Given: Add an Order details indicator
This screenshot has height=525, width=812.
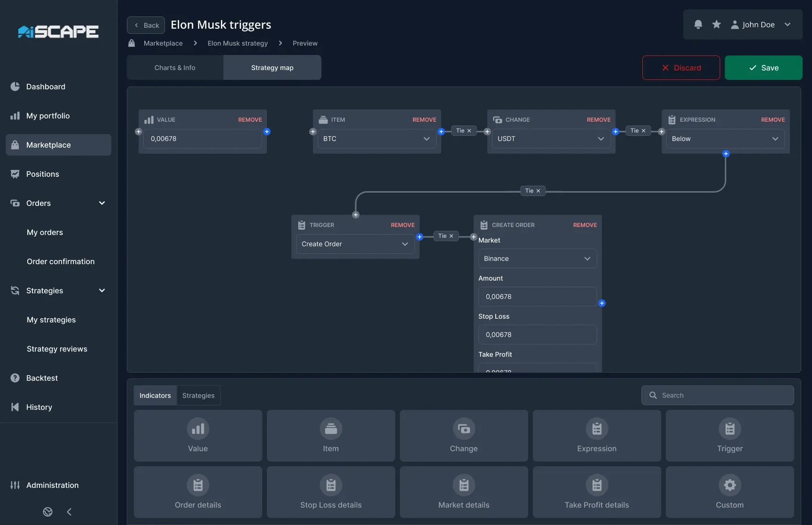Looking at the screenshot, I should point(198,492).
